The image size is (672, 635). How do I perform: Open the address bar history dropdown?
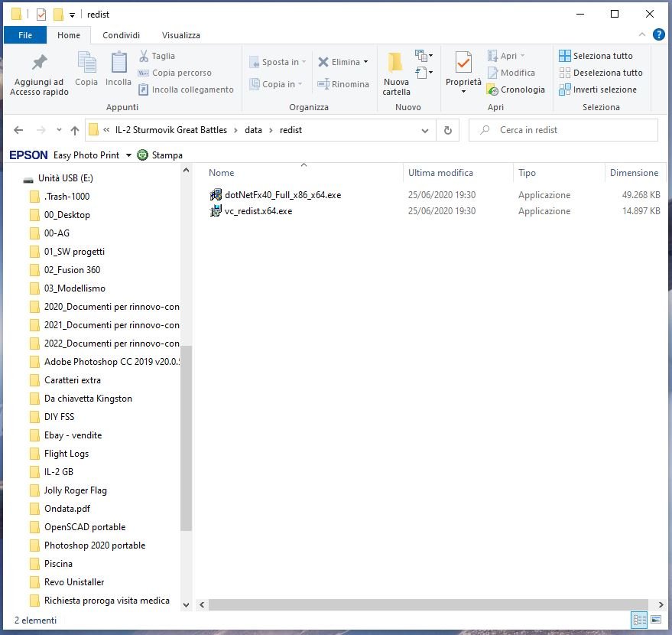[425, 130]
